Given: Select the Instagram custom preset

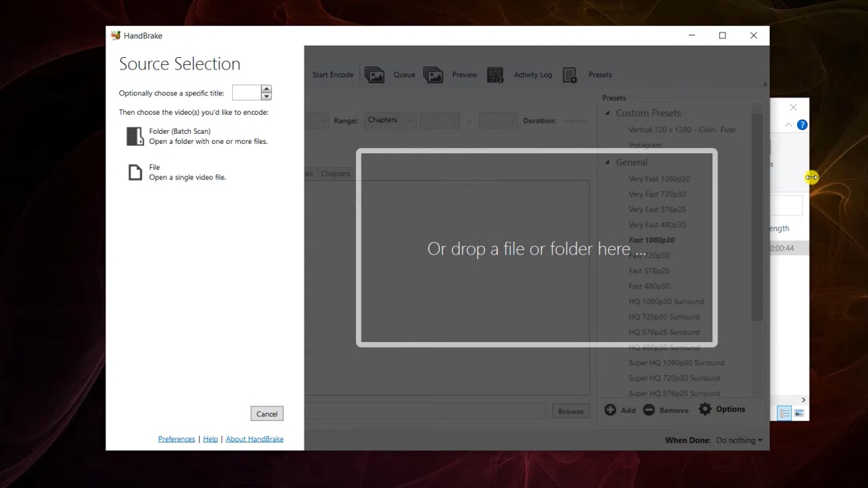Looking at the screenshot, I should coord(645,145).
